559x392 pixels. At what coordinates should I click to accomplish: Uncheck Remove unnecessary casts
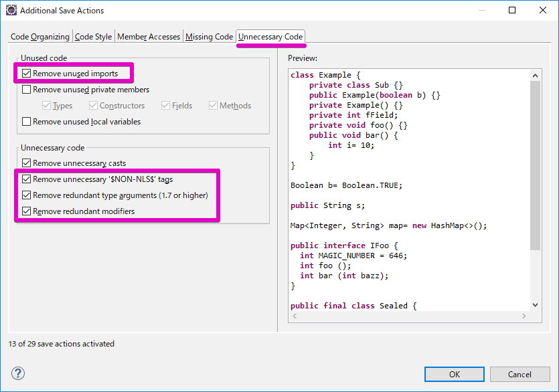[x=26, y=163]
